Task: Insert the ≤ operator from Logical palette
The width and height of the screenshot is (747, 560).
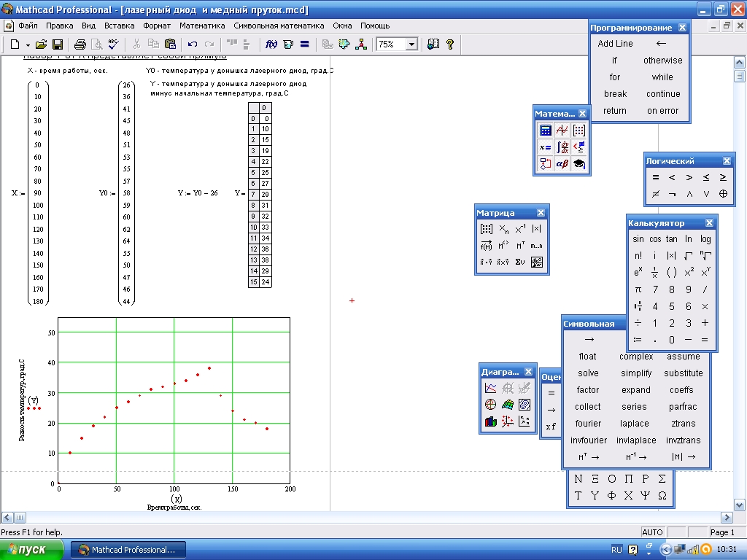Action: tap(706, 177)
